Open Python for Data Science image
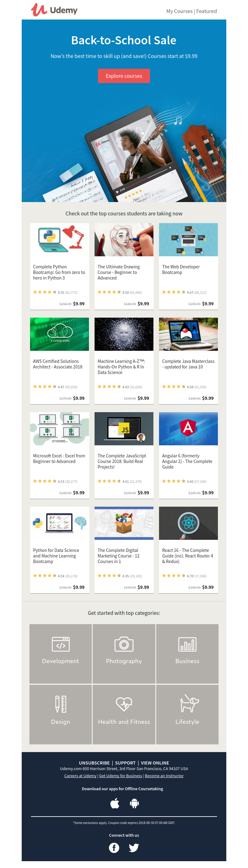 tap(59, 523)
